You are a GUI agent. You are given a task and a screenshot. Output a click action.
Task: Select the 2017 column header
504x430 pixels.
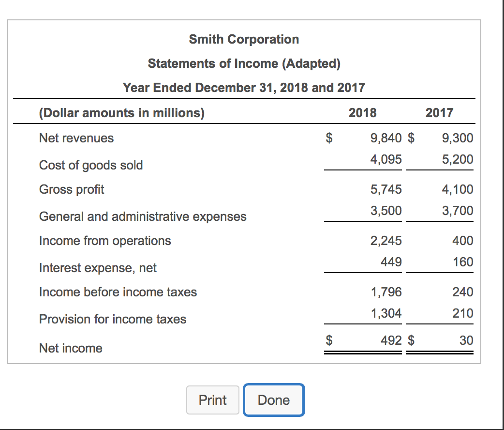(x=439, y=113)
